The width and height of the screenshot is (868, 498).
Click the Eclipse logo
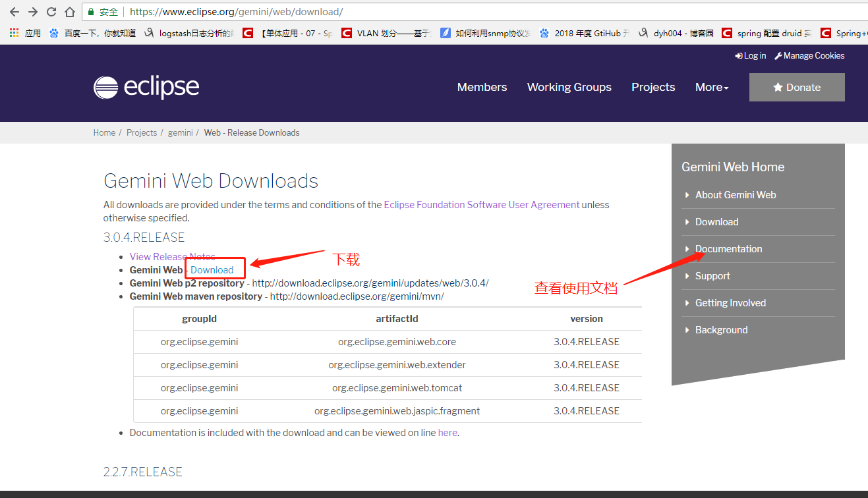(146, 87)
